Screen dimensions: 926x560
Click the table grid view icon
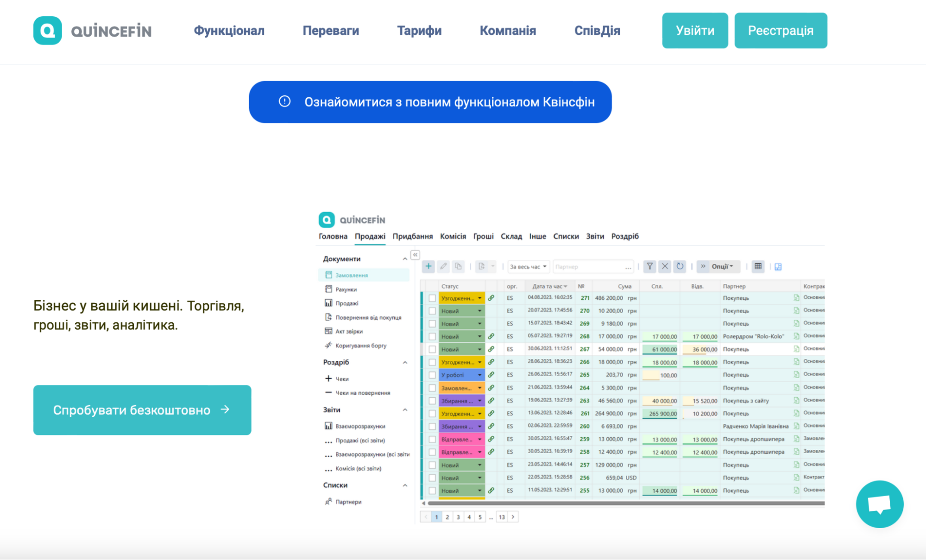[x=758, y=266]
